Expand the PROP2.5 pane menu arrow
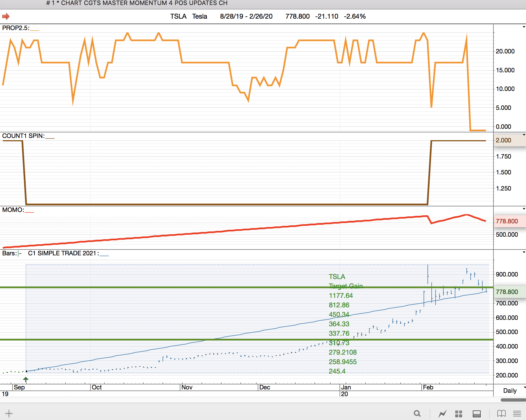The height and width of the screenshot is (420, 526). pos(524,27)
